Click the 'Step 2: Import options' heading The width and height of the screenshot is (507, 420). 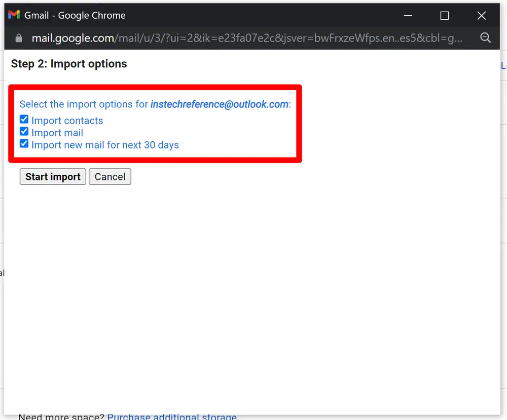click(x=69, y=64)
